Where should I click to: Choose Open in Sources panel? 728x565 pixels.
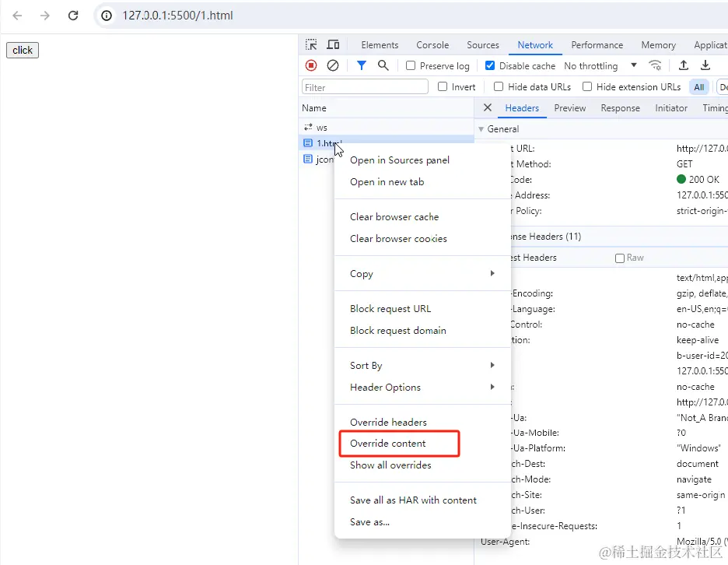pos(422,160)
